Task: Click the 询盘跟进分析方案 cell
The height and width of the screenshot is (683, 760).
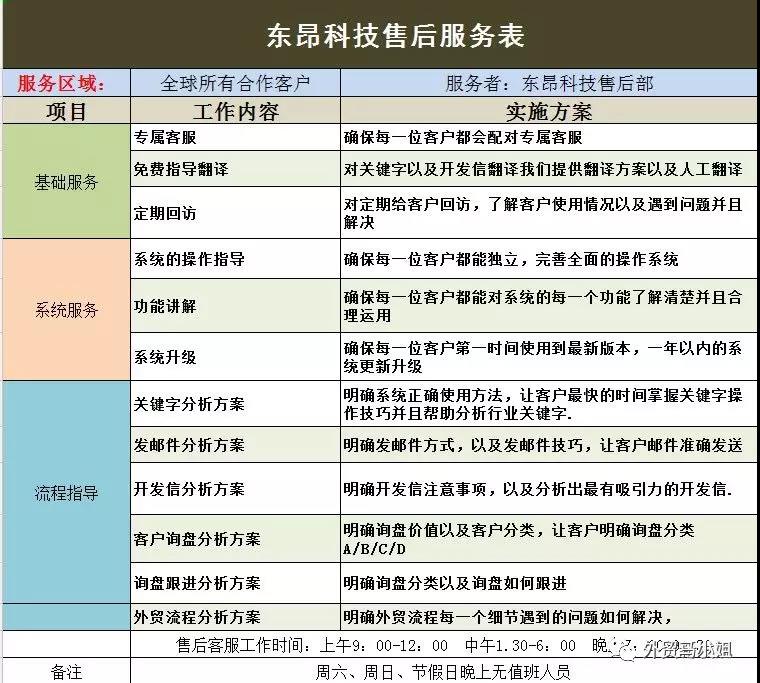Action: (x=235, y=583)
